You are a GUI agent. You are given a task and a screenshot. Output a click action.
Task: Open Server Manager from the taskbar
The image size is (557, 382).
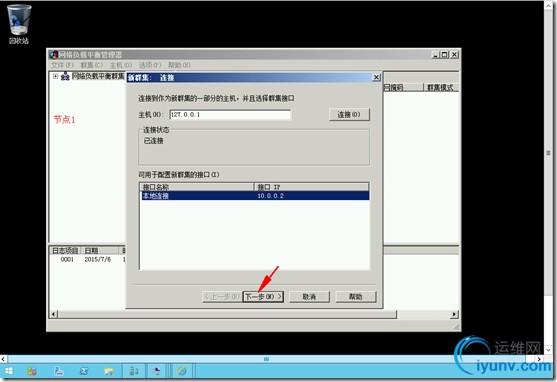click(59, 371)
